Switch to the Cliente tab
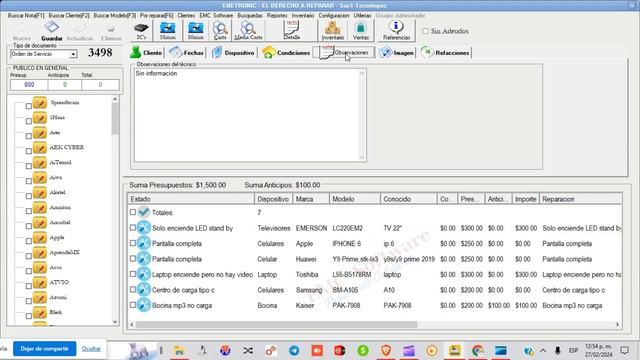 pos(146,53)
